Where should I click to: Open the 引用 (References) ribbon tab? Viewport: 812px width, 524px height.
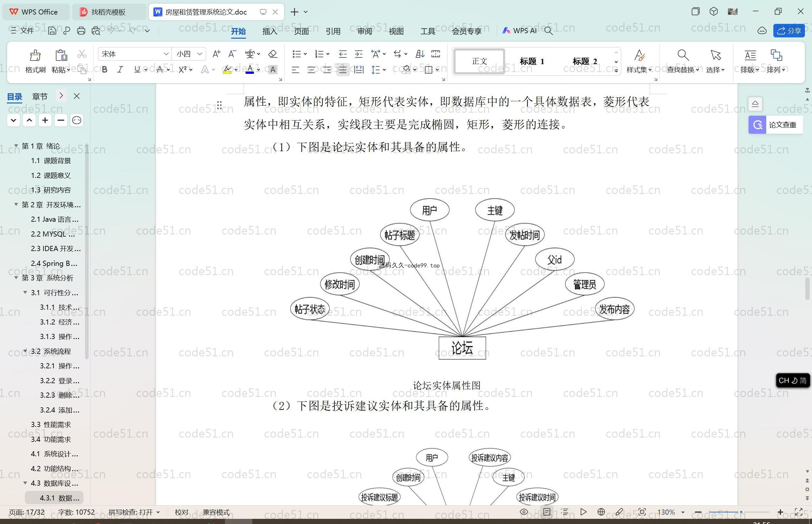point(333,31)
